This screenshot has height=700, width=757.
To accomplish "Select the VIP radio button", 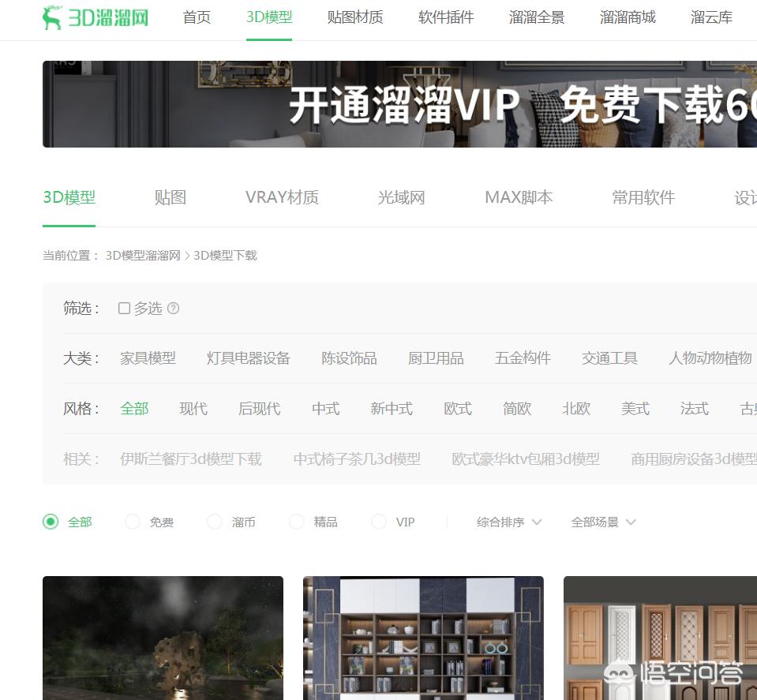I will (x=379, y=522).
